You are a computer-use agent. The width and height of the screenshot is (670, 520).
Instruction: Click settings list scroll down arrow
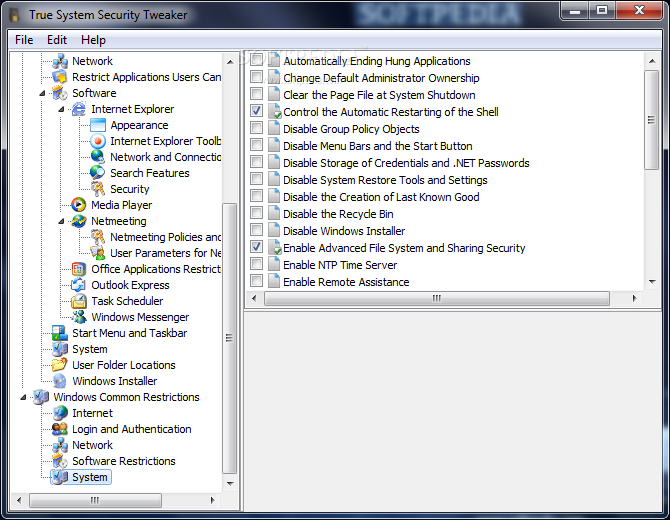coord(652,282)
